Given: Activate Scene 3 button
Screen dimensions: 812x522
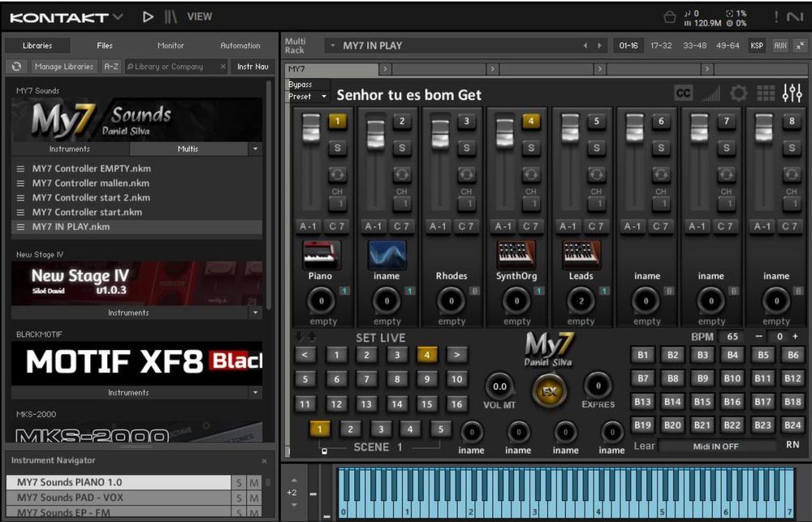Looking at the screenshot, I should click(381, 429).
